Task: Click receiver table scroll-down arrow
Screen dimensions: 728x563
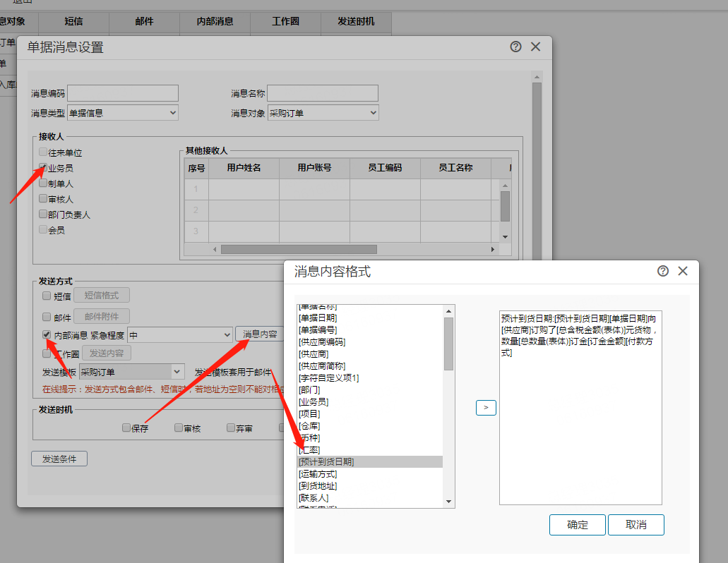Action: pyautogui.click(x=505, y=237)
